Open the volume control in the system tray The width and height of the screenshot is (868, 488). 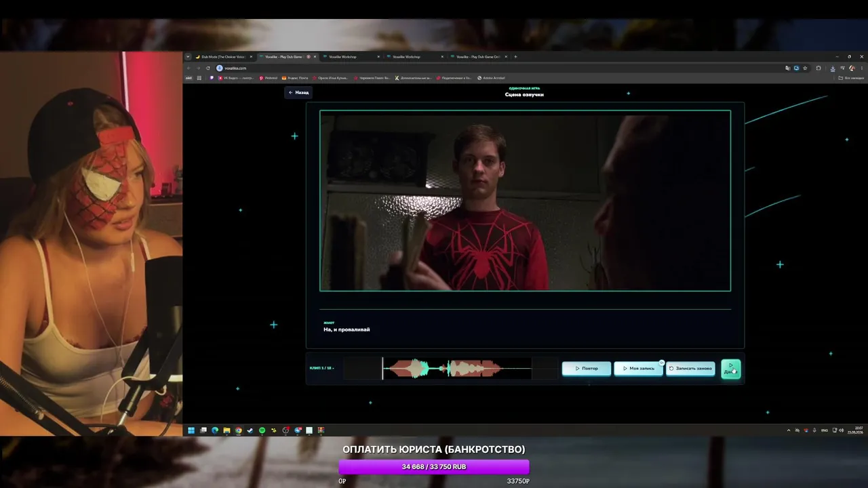[842, 430]
